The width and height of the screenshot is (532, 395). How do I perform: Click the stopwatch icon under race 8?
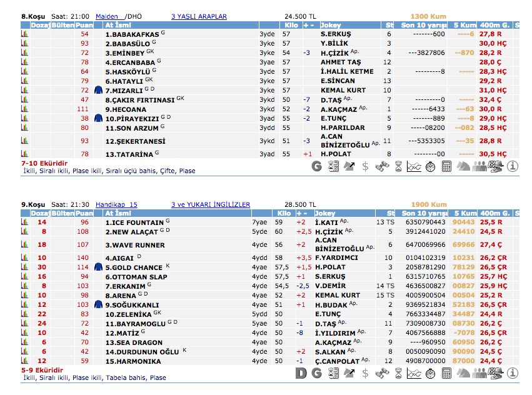click(431, 166)
